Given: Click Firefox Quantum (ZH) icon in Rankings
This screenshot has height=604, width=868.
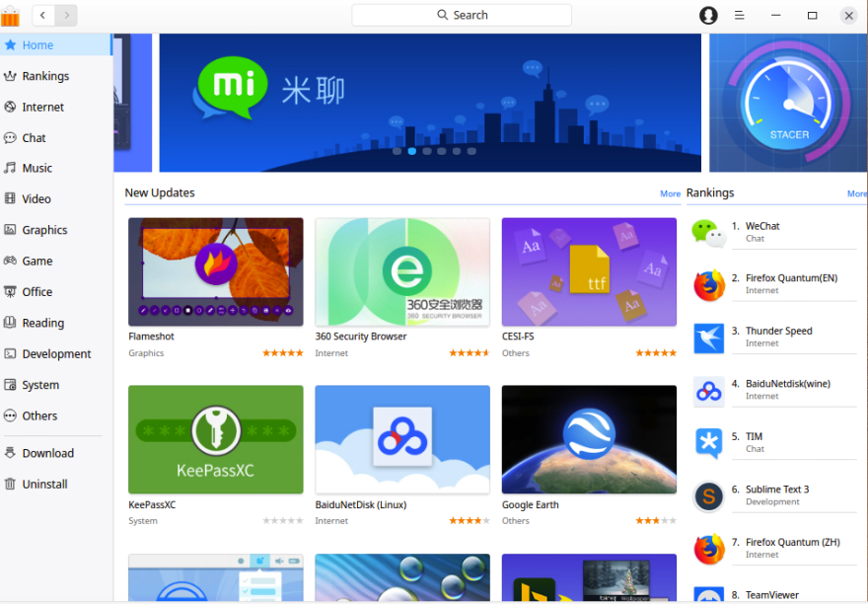Looking at the screenshot, I should click(709, 549).
